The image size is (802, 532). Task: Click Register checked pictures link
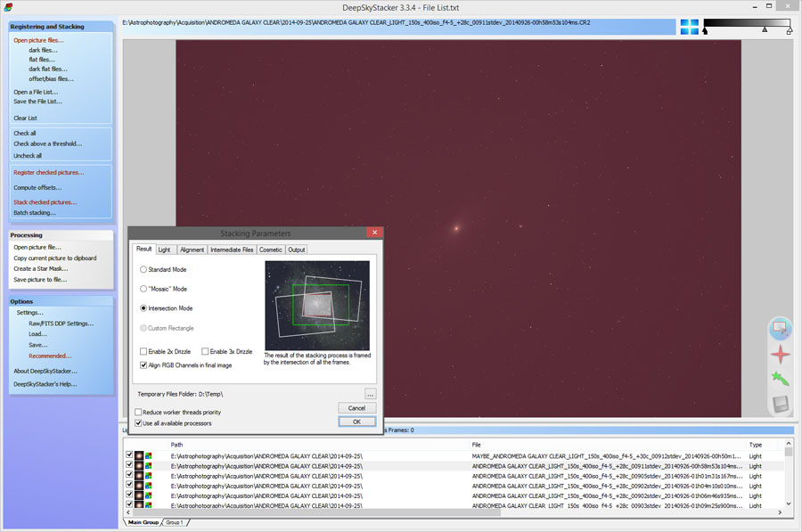point(48,172)
